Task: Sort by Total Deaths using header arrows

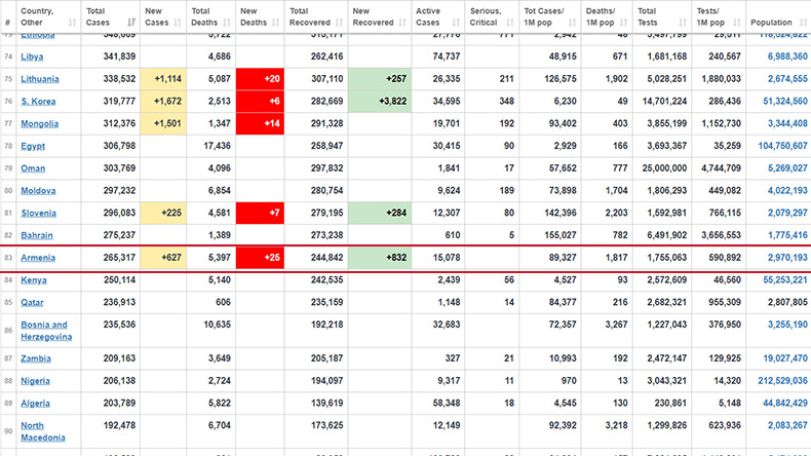Action: point(227,22)
